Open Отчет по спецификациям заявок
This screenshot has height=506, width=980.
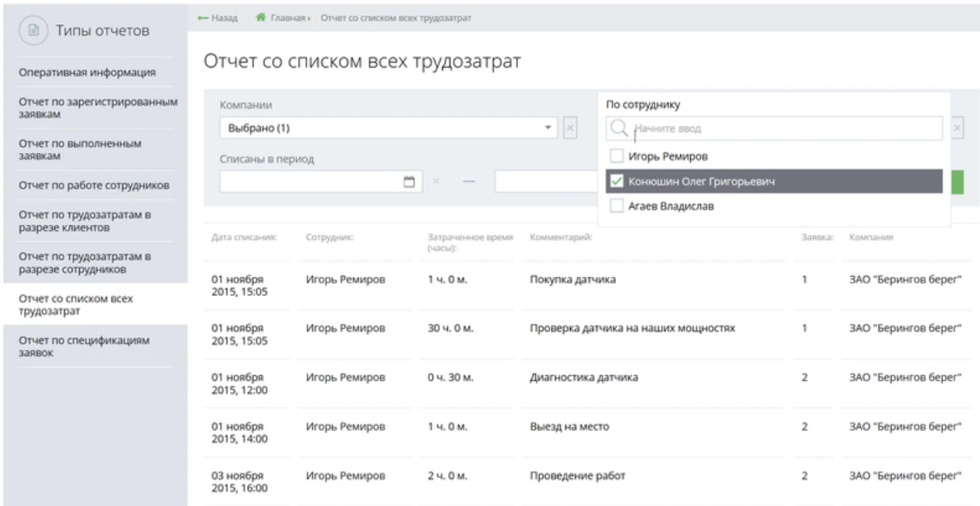[x=84, y=346]
